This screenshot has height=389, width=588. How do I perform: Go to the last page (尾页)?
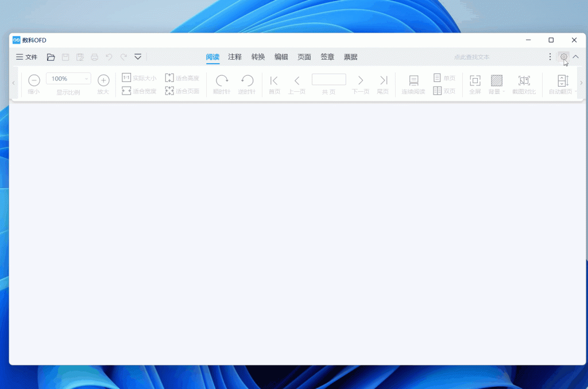click(383, 80)
